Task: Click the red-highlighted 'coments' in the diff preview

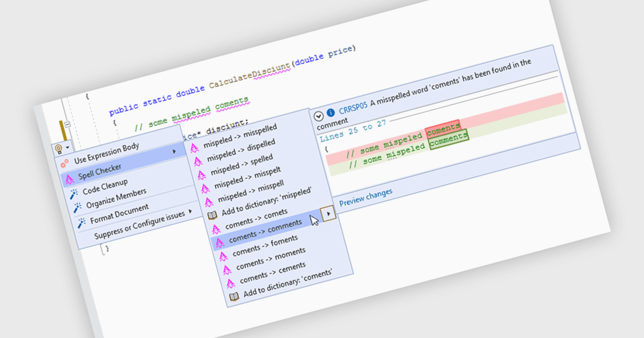Action: point(443,129)
